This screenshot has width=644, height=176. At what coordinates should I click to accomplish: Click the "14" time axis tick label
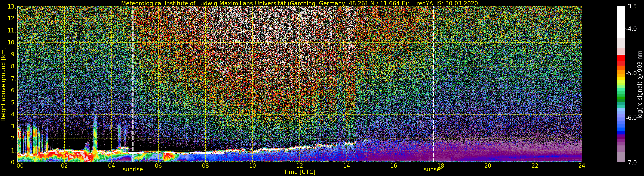347,166
